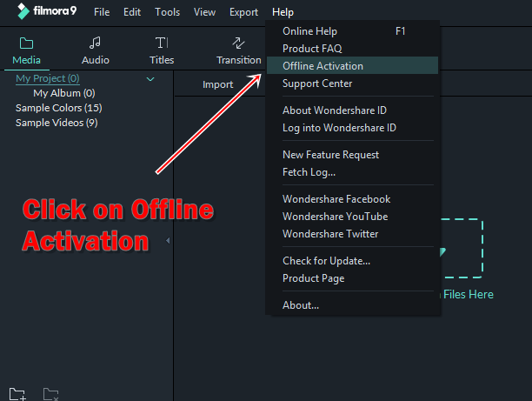Open the Edit menu

click(x=132, y=12)
